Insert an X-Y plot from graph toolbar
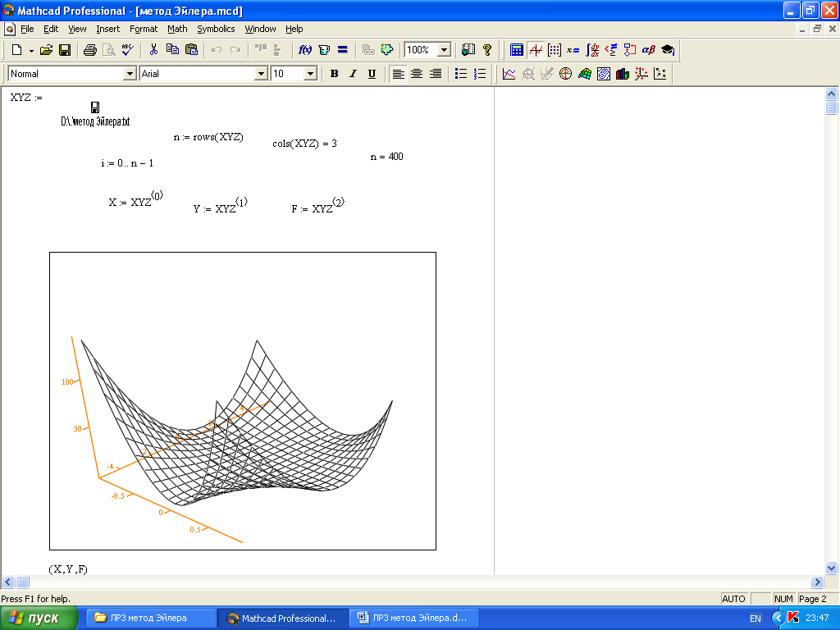The height and width of the screenshot is (630, 840). pyautogui.click(x=509, y=74)
